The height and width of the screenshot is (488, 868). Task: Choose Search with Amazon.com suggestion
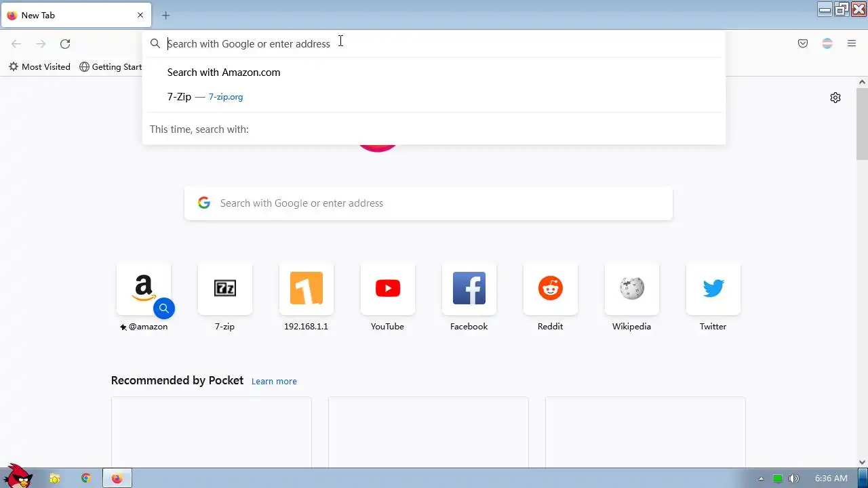[434, 73]
